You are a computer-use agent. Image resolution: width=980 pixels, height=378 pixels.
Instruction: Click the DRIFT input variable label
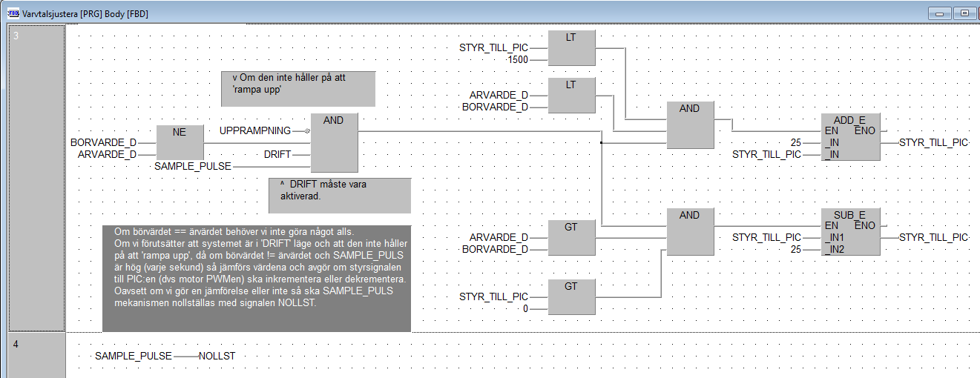[277, 155]
